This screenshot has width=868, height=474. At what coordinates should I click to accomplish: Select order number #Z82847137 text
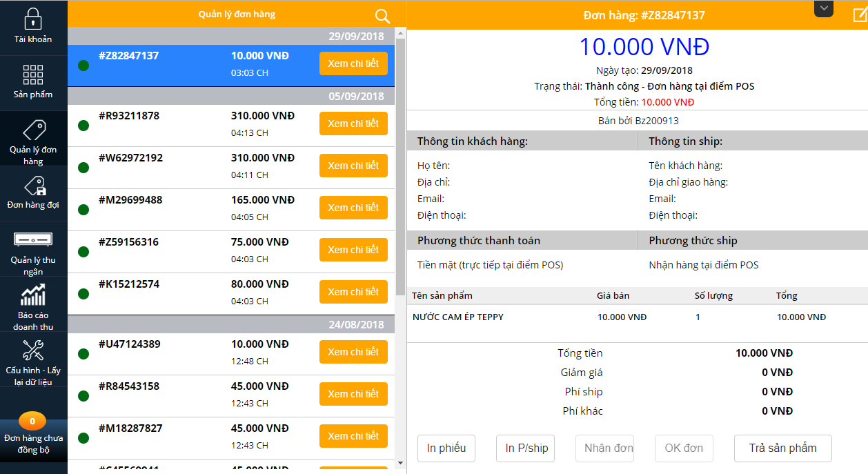click(x=129, y=56)
